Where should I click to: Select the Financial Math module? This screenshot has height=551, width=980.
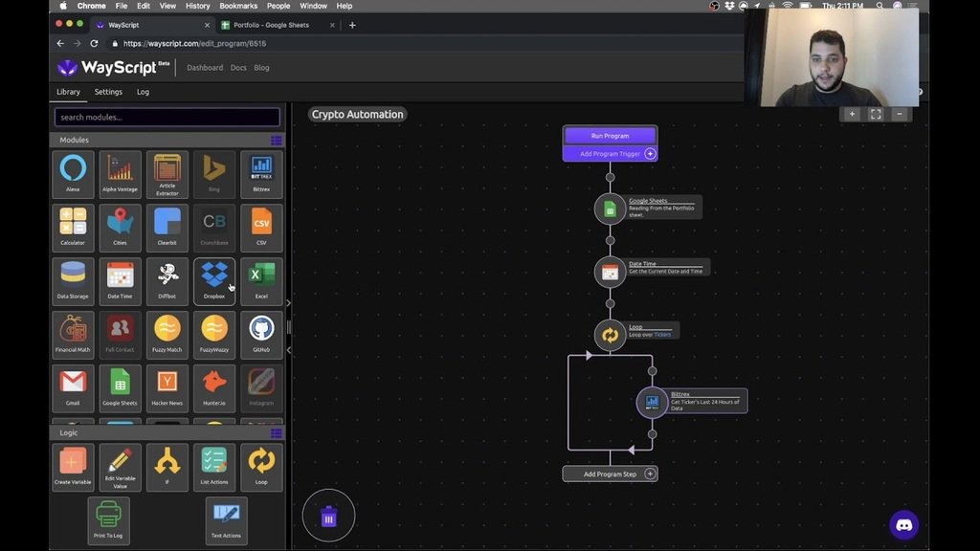pyautogui.click(x=73, y=334)
